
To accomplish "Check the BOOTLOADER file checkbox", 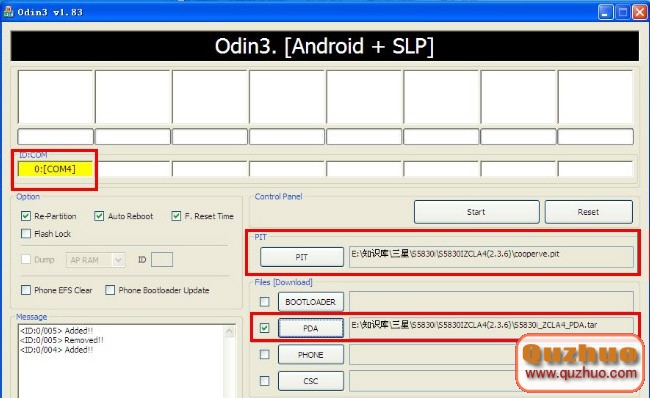I will click(x=264, y=302).
